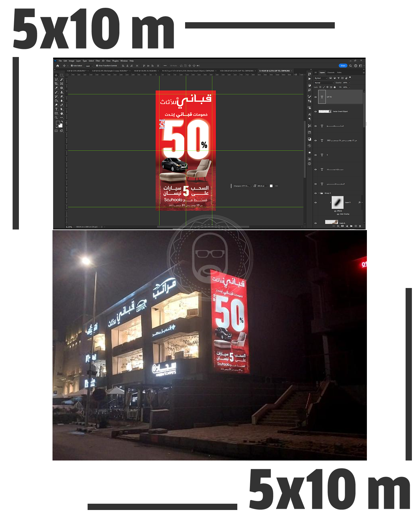This screenshot has width=420, height=516.
Task: Collapse Layer 9 effects list arrow
Action: (x=362, y=202)
